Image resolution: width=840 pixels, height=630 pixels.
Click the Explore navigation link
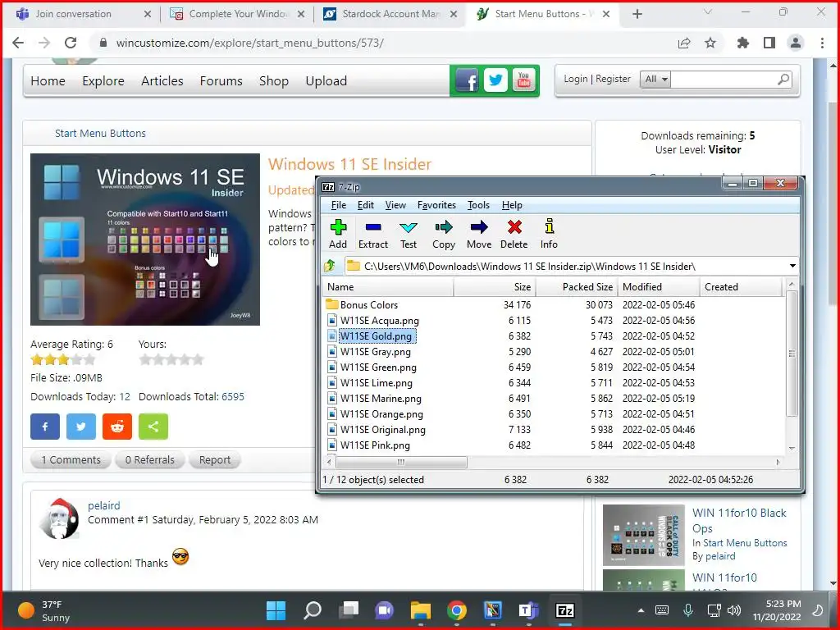(103, 81)
